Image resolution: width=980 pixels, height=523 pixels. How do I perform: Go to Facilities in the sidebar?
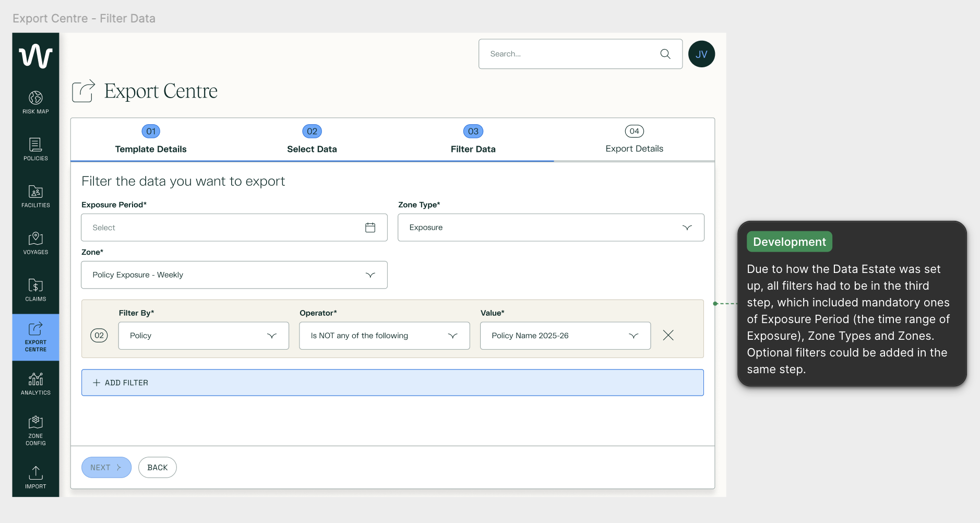pyautogui.click(x=35, y=196)
